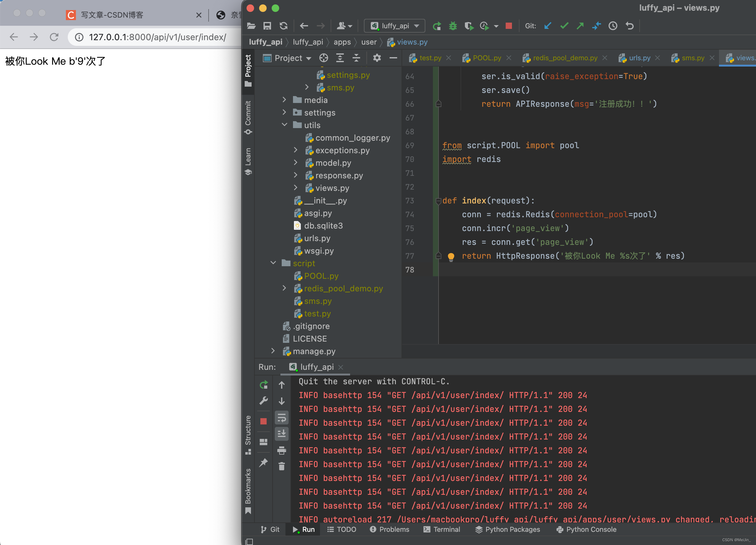Click the rerun icon in Run panel
The image size is (756, 545).
click(264, 385)
